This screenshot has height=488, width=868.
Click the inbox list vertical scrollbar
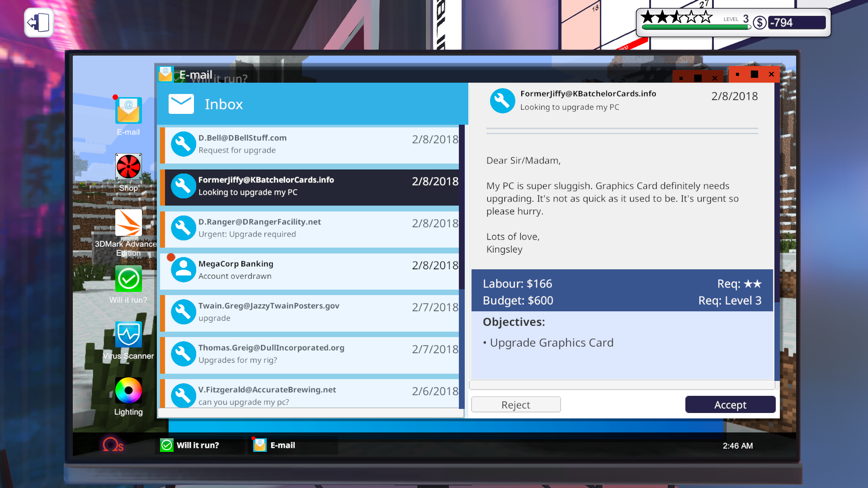click(462, 267)
